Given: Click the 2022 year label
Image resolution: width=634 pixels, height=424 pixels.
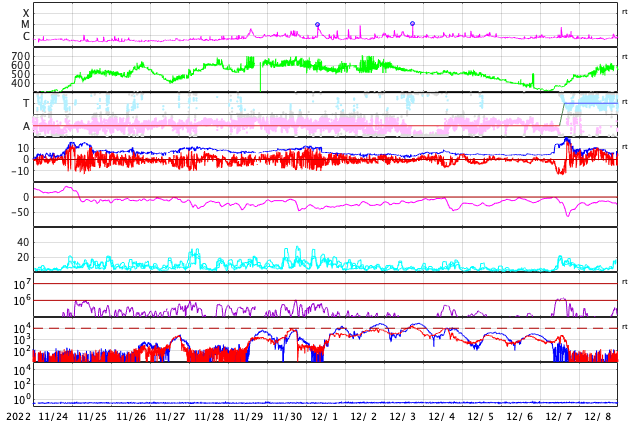Looking at the screenshot, I should click(18, 416).
